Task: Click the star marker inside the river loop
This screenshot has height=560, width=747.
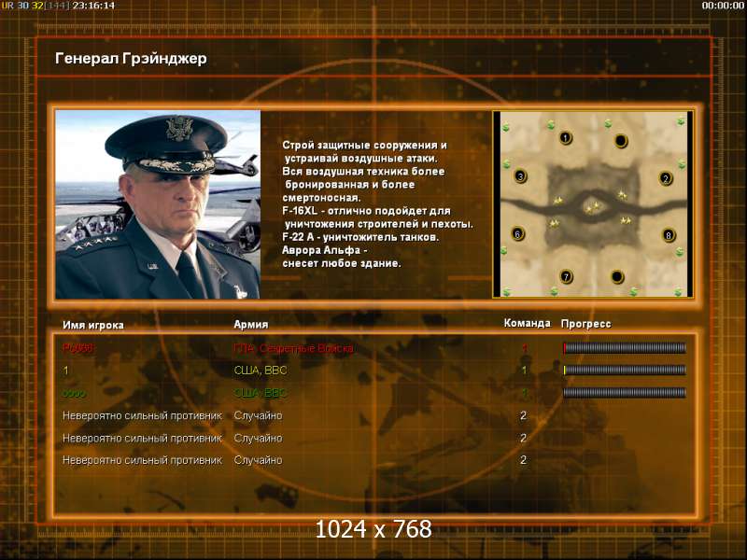Action: click(593, 207)
